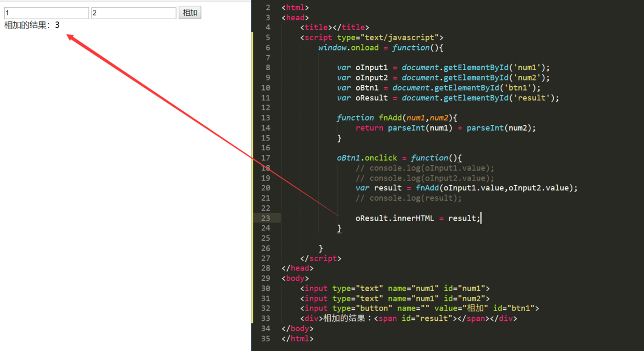This screenshot has width=644, height=351.
Task: Click the oResult.innerHTML = result line
Action: pyautogui.click(x=418, y=218)
